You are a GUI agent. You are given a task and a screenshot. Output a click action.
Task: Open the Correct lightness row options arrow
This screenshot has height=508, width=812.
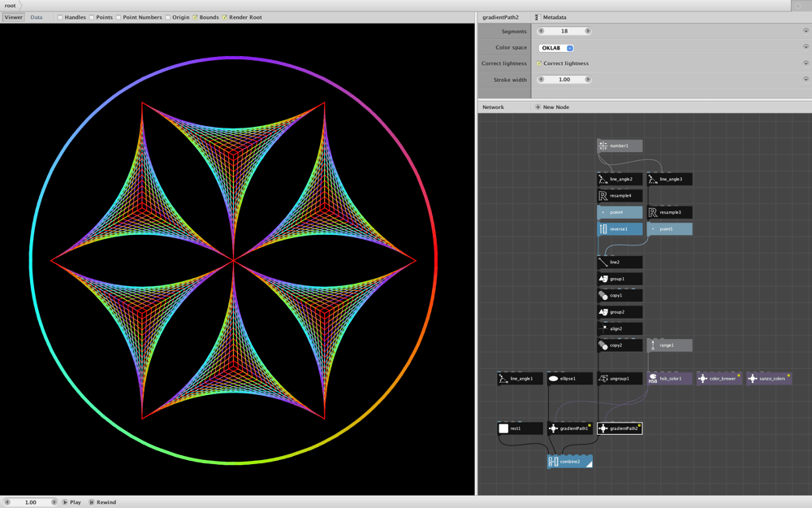coord(806,63)
